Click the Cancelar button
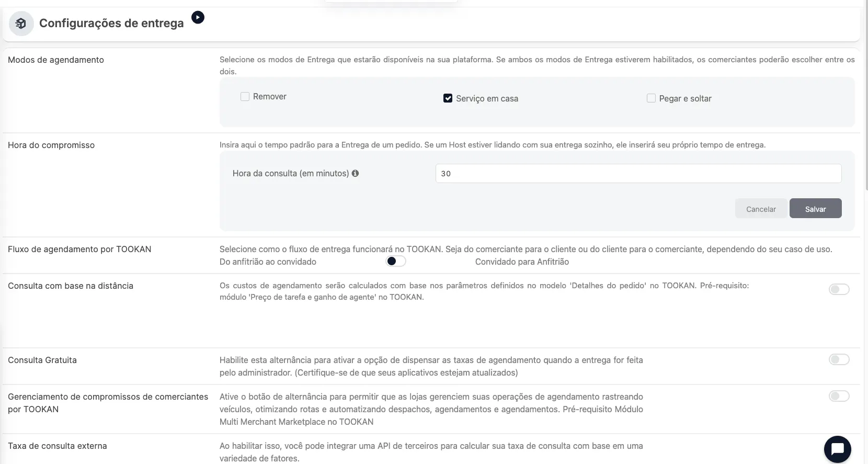Viewport: 868px width, 464px height. click(x=761, y=209)
